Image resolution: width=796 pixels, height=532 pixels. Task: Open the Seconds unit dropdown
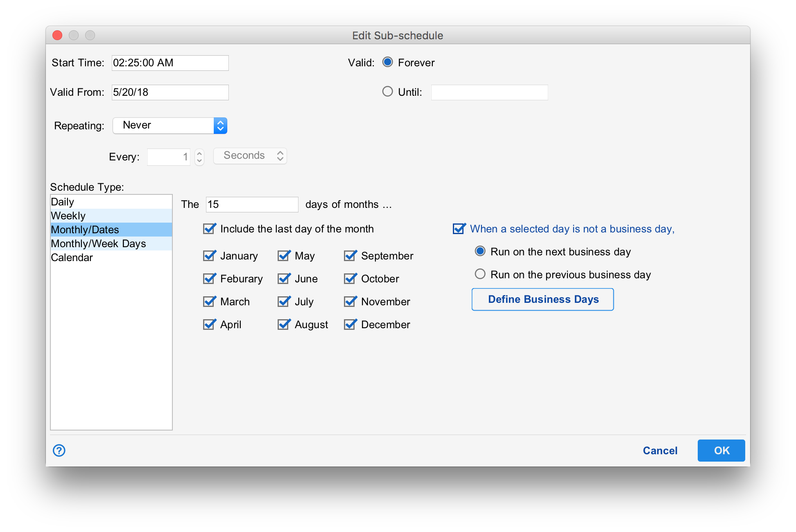click(x=250, y=156)
